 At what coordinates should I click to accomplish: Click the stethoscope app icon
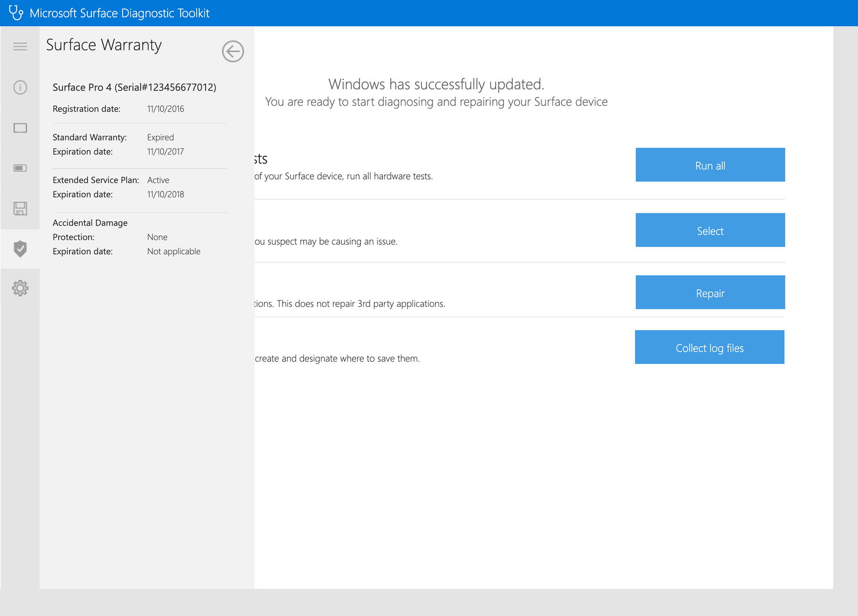(16, 13)
